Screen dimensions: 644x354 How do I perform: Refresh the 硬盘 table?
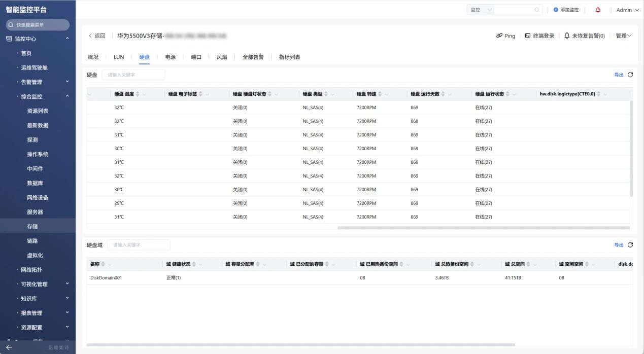(630, 75)
